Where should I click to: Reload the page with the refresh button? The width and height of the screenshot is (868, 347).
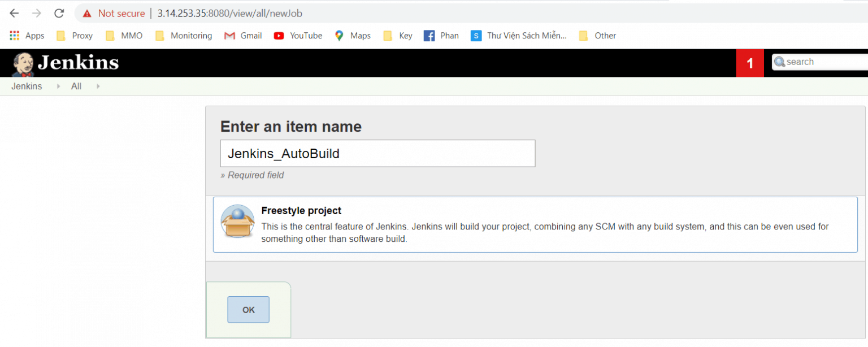pyautogui.click(x=59, y=13)
